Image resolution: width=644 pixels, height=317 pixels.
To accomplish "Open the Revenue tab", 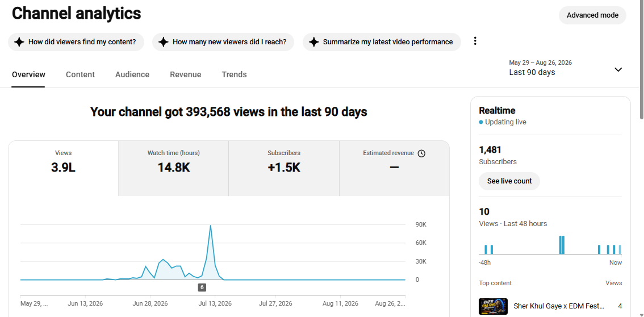I will (x=186, y=75).
